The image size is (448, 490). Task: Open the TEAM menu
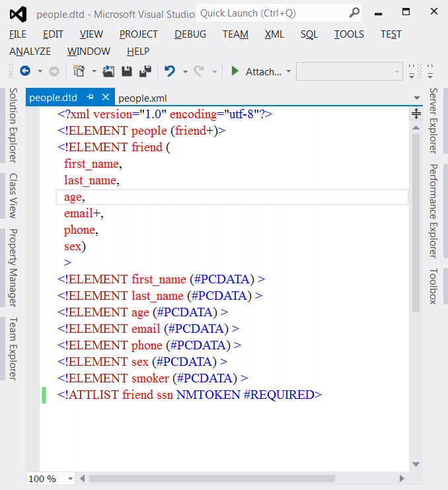click(235, 34)
